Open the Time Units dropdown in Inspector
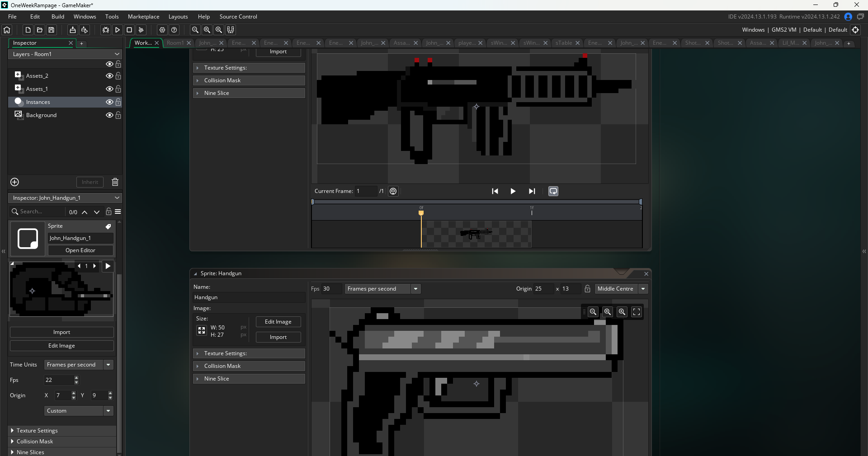 [x=79, y=365]
